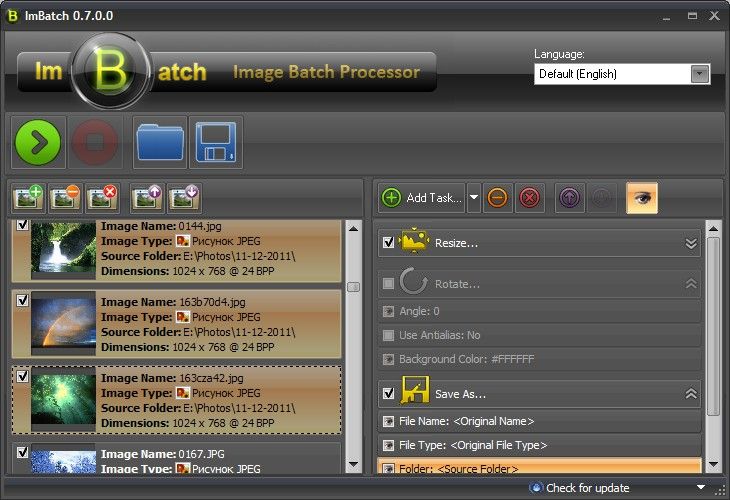Uncheck the Resize task checkbox
730x500 pixels.
(388, 242)
